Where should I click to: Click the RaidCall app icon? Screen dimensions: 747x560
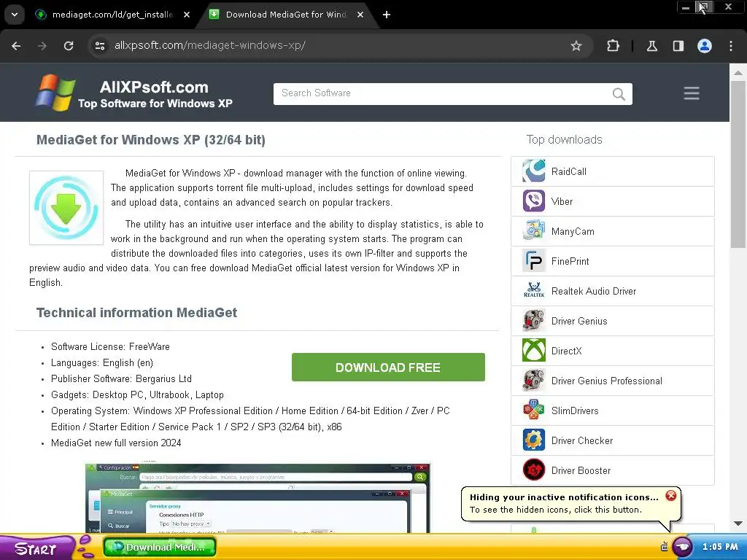point(533,171)
